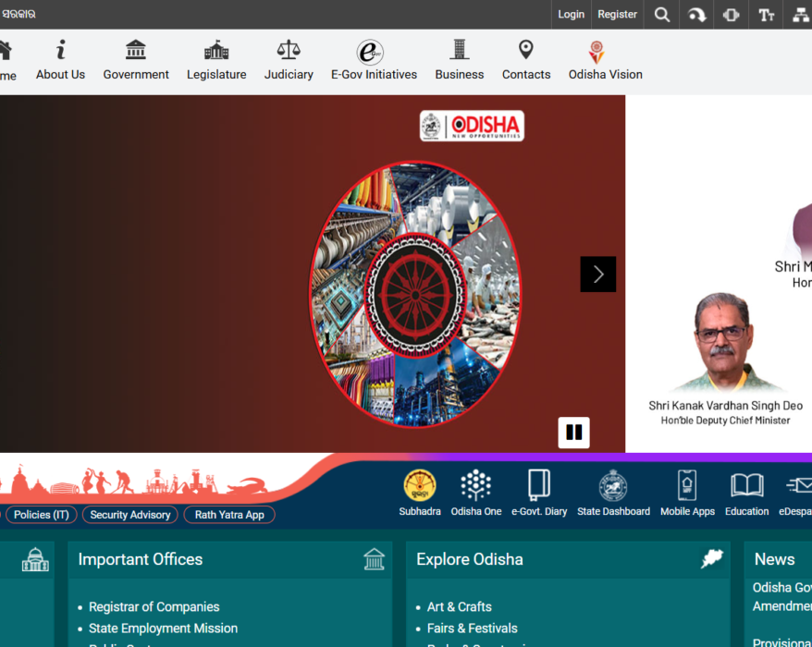
Task: Open the Judiciary menu
Action: pos(289,61)
